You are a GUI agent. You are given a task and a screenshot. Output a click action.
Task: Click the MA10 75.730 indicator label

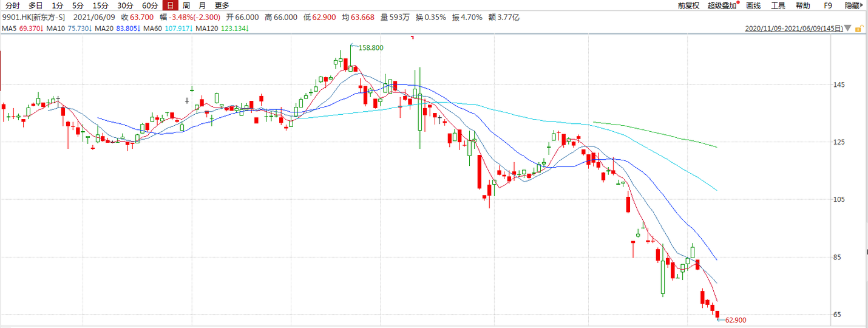click(69, 29)
